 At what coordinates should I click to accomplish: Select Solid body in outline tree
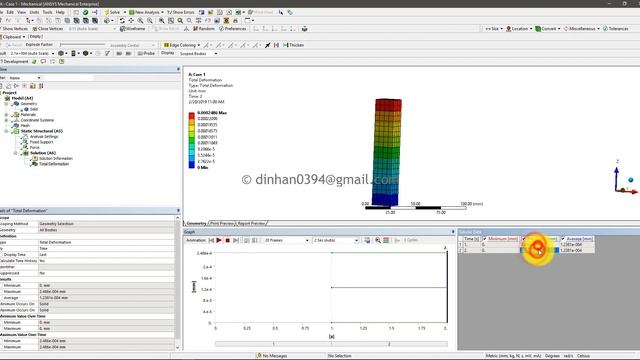(33, 109)
